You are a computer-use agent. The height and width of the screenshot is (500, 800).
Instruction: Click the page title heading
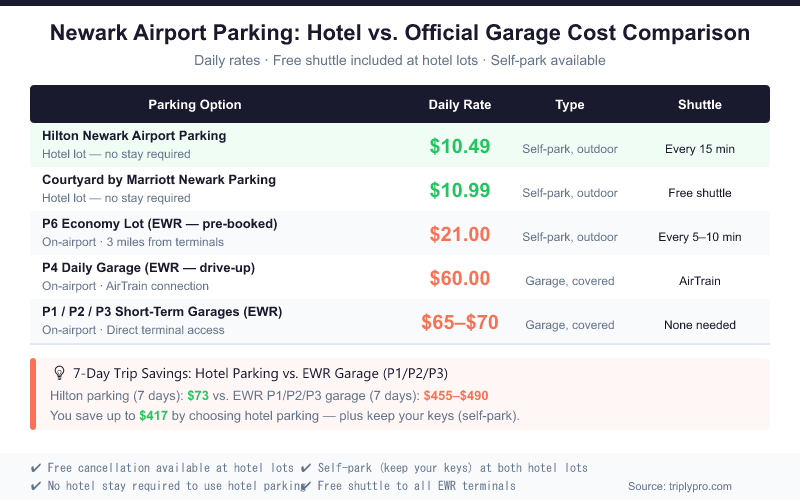pos(400,33)
